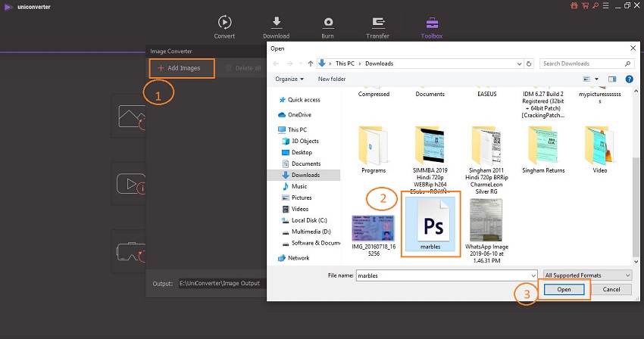This screenshot has width=644, height=339.
Task: Open the Burn tab
Action: pyautogui.click(x=328, y=27)
